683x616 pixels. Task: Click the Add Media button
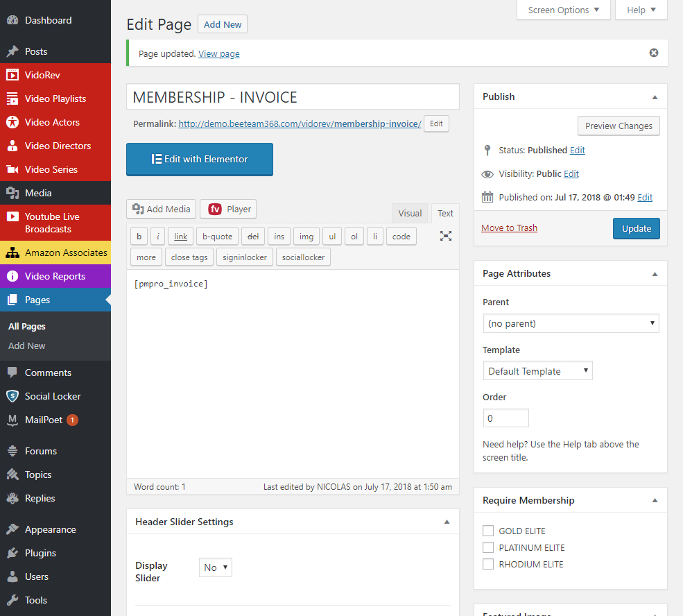(161, 209)
